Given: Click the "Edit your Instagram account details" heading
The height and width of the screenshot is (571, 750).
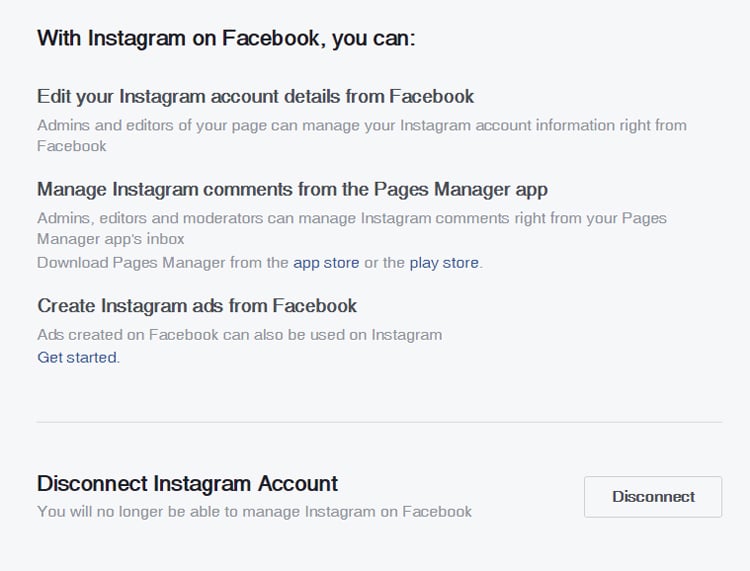Looking at the screenshot, I should pyautogui.click(x=255, y=97).
